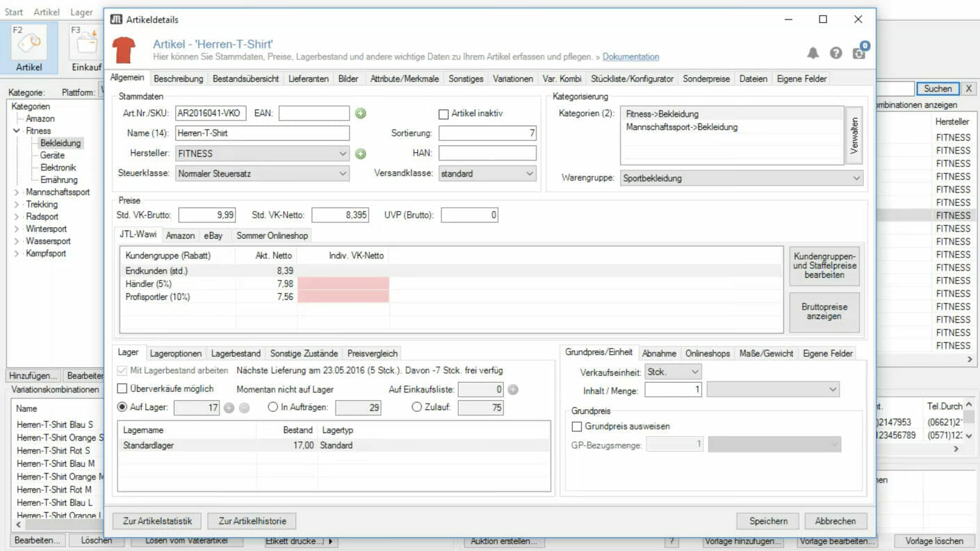The width and height of the screenshot is (980, 551).
Task: Switch to the Variationen tab
Action: [513, 79]
